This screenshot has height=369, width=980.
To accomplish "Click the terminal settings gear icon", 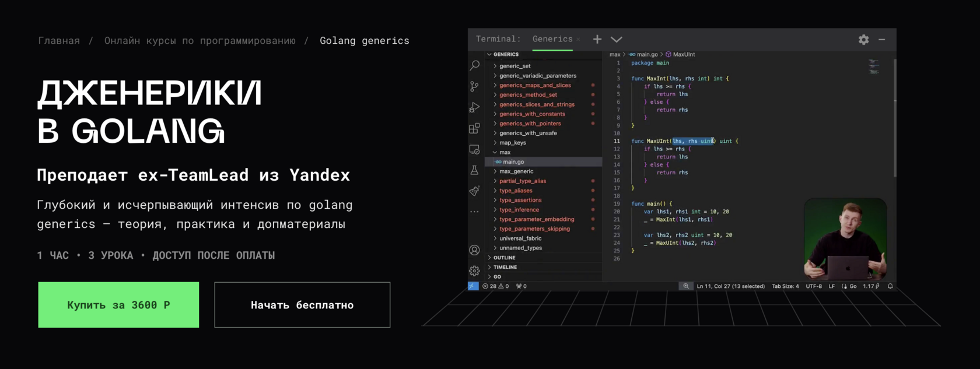I will (863, 40).
